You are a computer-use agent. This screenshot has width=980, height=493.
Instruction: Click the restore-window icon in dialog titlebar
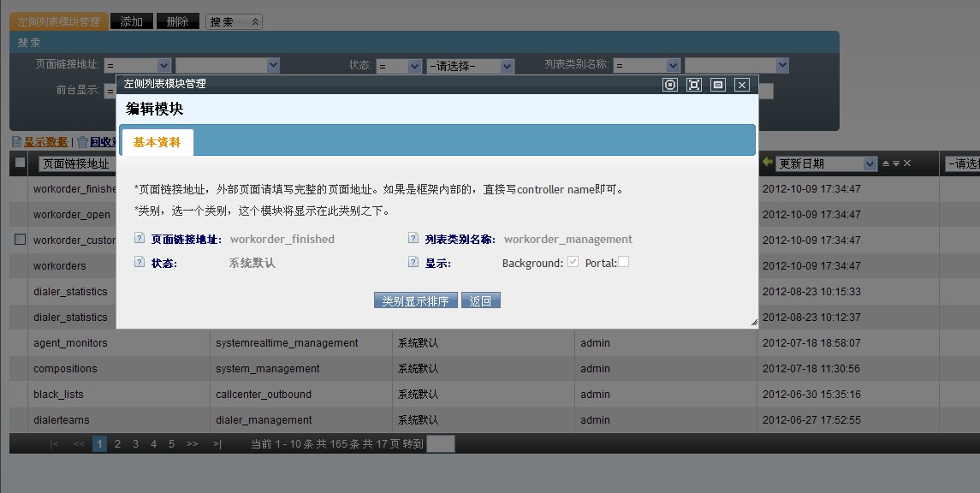(x=718, y=85)
